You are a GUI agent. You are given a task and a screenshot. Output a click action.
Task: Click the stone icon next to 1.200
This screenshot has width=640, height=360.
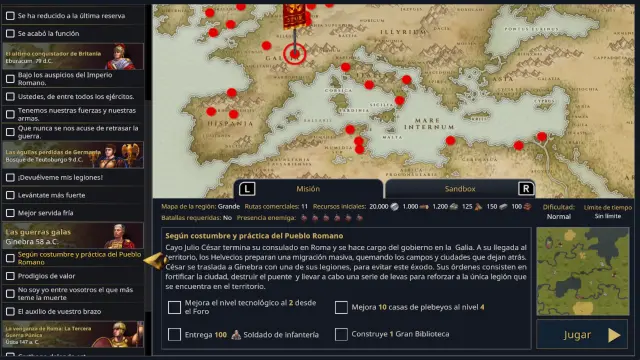tap(453, 207)
